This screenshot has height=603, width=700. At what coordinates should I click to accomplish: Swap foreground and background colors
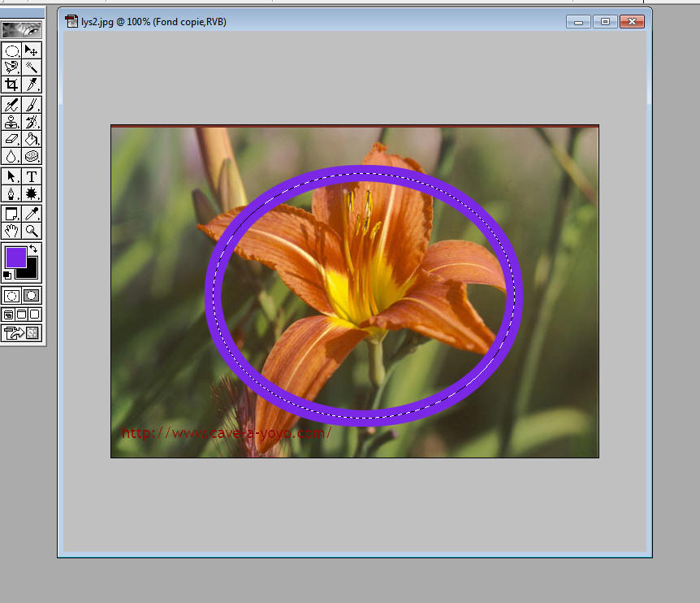coord(33,249)
